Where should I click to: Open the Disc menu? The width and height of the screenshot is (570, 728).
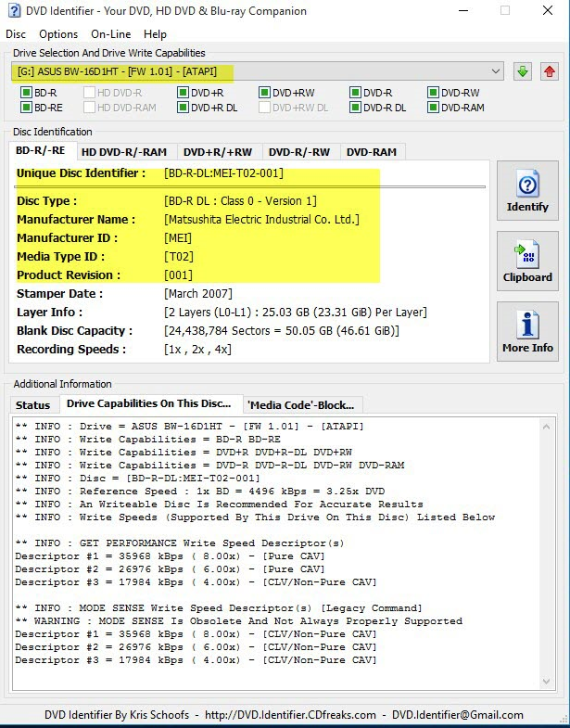[x=16, y=34]
